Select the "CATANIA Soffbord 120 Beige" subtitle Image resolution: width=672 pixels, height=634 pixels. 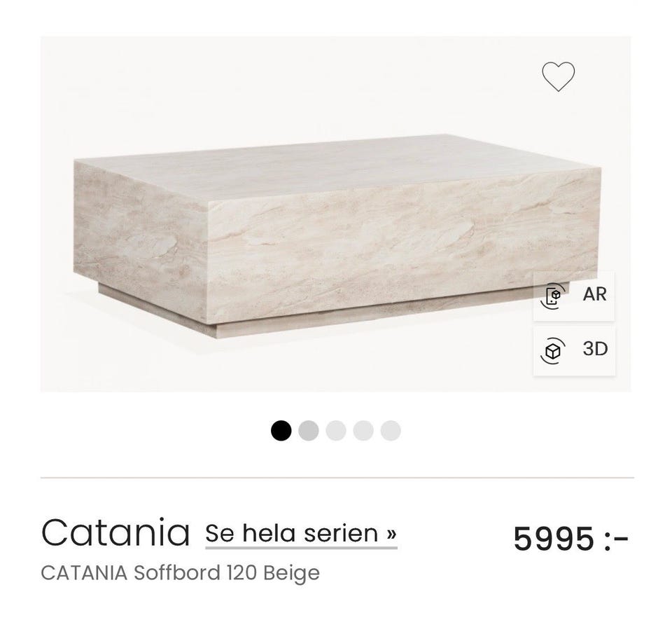(x=180, y=572)
